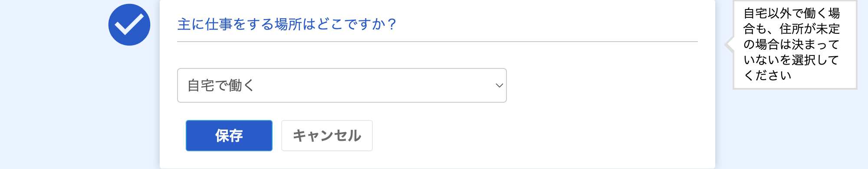Click the question mark ending the heading
This screenshot has width=868, height=169.
pyautogui.click(x=391, y=24)
